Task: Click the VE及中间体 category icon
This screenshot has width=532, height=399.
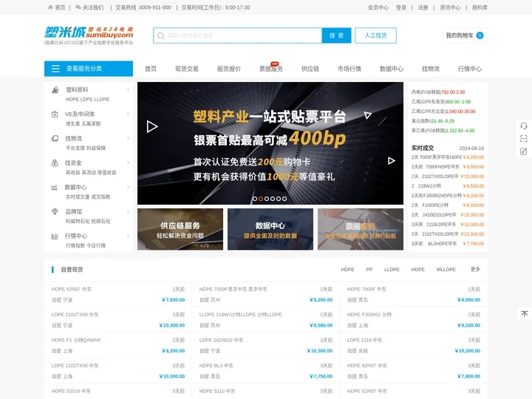Action: pyautogui.click(x=55, y=115)
